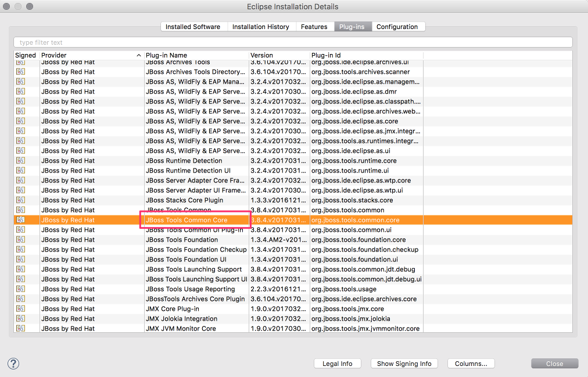
Task: Open the Configuration tab
Action: click(397, 27)
